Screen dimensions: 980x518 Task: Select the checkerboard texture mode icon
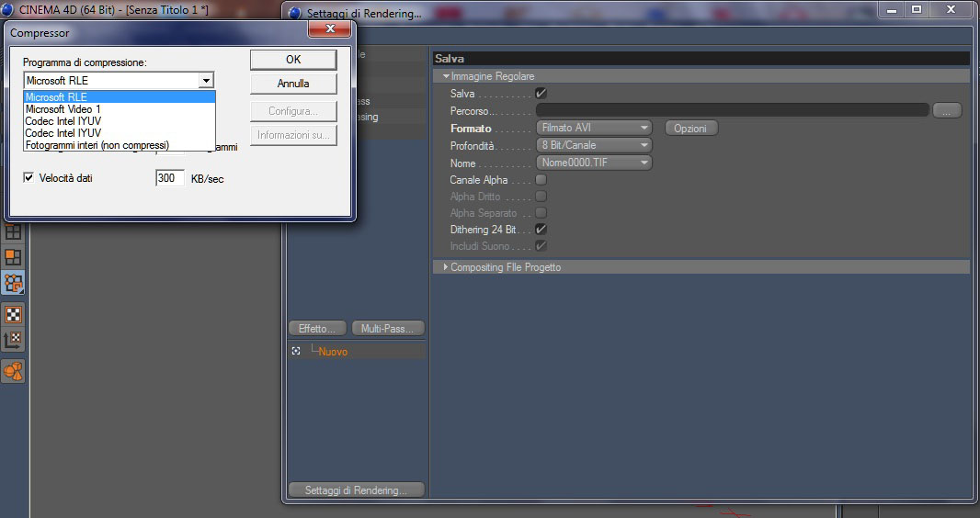coord(13,314)
